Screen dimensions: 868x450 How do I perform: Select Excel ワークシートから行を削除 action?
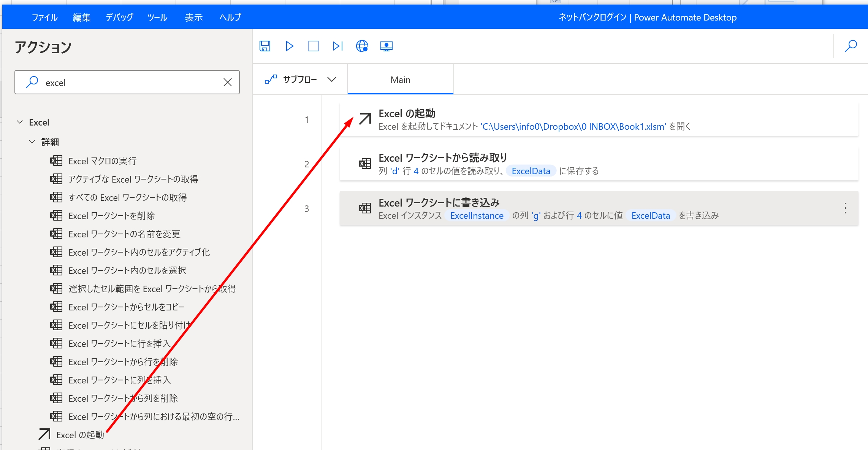coord(123,362)
